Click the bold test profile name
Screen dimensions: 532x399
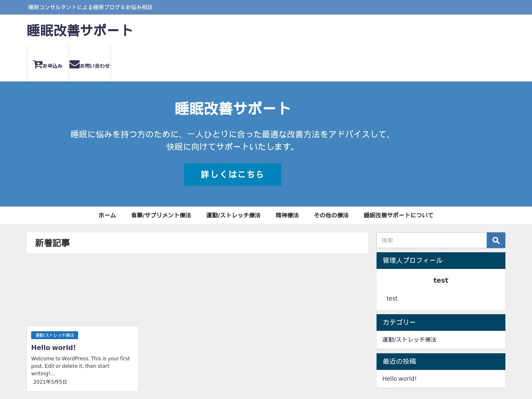coord(441,281)
